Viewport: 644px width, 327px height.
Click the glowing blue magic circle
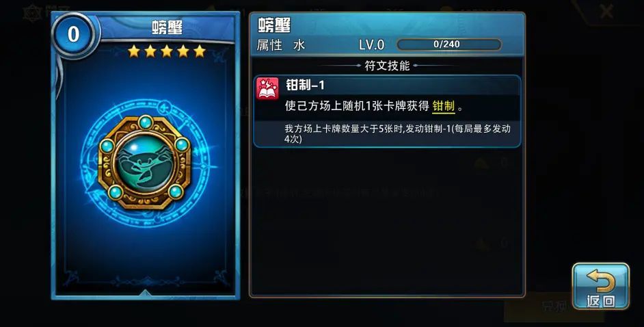144,163
